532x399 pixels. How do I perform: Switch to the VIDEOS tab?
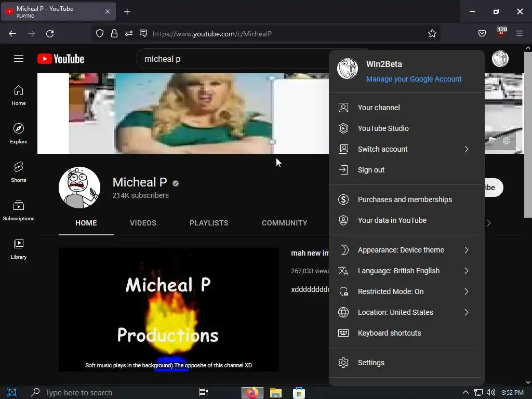pyautogui.click(x=143, y=223)
